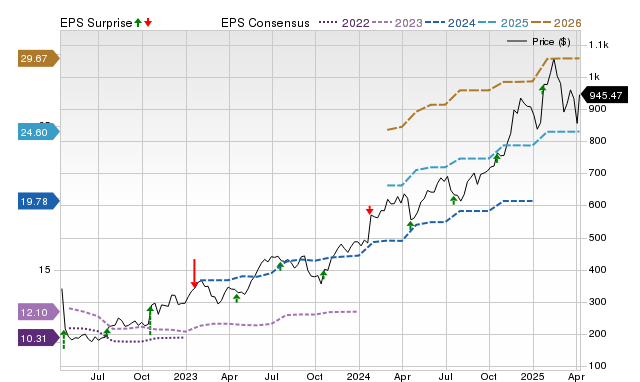
Task: Toggle the 2022 EPS consensus legend entry
Action: [x=344, y=23]
